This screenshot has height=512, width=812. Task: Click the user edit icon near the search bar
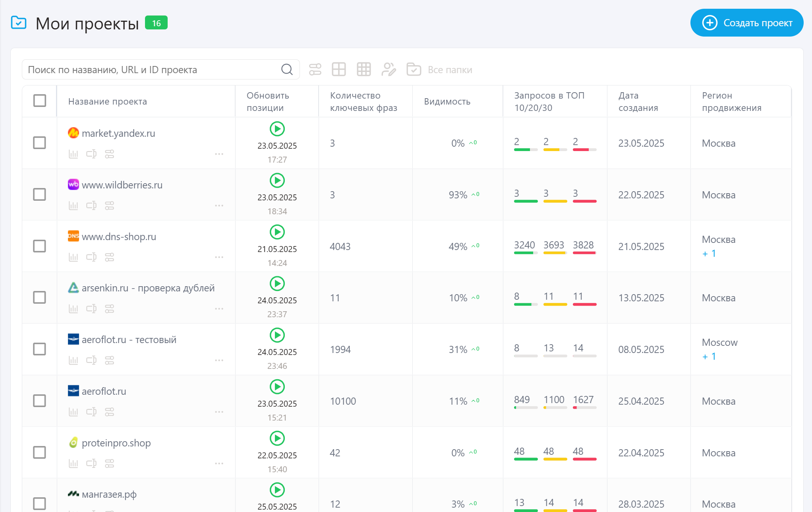(x=389, y=69)
